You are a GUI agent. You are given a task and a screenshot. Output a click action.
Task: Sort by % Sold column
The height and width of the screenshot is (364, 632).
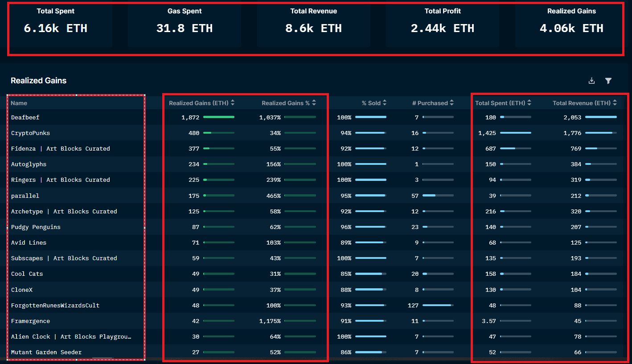point(374,103)
